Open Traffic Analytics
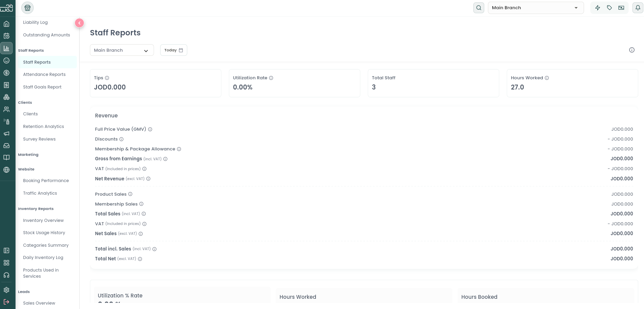The height and width of the screenshot is (309, 644). pos(40,193)
